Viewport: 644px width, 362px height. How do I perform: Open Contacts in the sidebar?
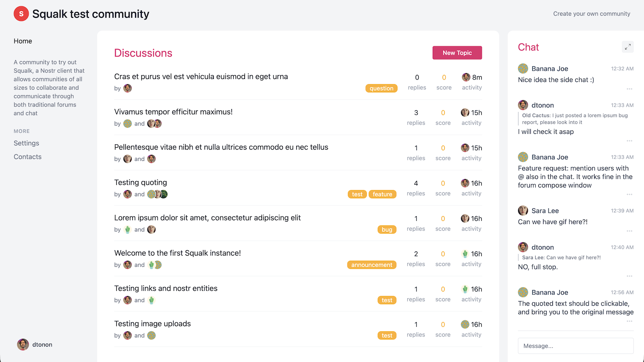(28, 157)
